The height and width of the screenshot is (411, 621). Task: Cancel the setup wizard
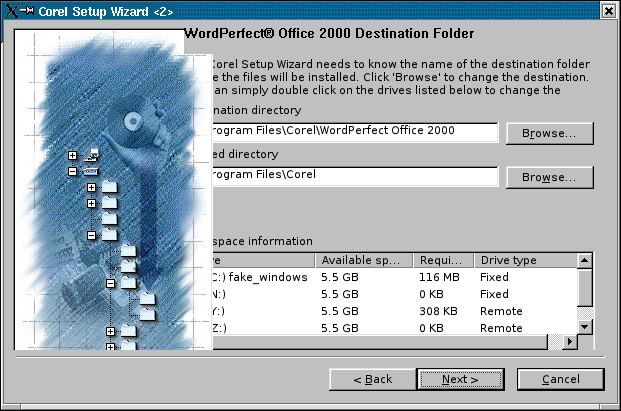click(x=561, y=380)
